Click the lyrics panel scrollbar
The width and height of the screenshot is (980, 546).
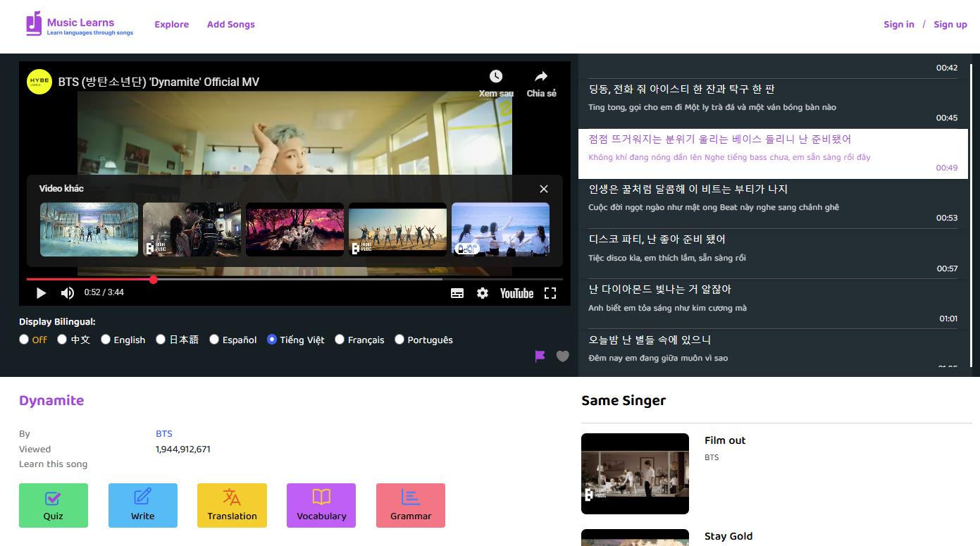[x=972, y=215]
